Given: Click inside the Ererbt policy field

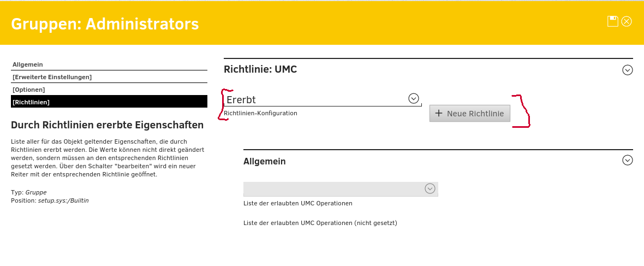Looking at the screenshot, I should [x=314, y=99].
